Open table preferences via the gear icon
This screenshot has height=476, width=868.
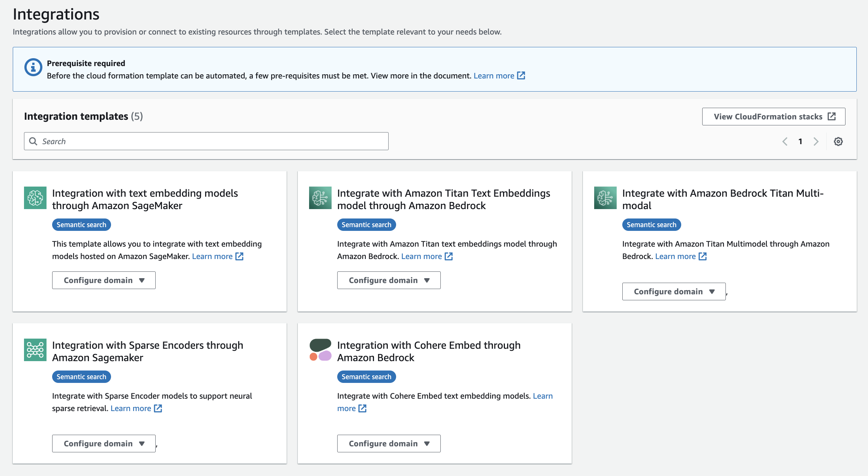click(x=838, y=142)
